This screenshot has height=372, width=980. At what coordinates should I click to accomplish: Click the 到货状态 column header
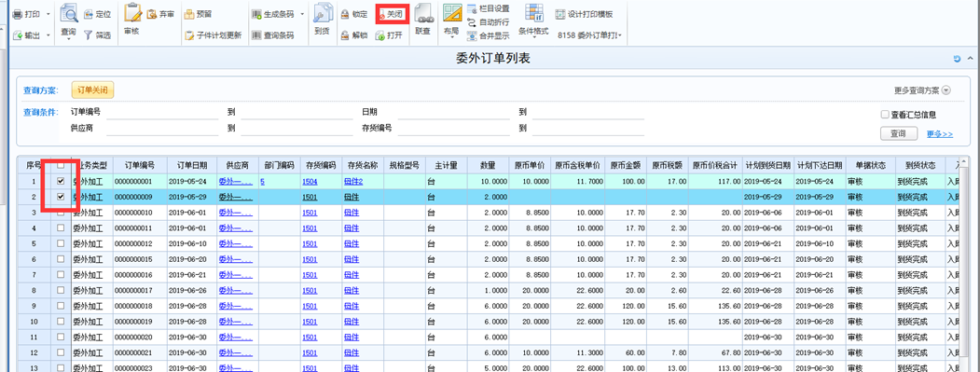[920, 166]
